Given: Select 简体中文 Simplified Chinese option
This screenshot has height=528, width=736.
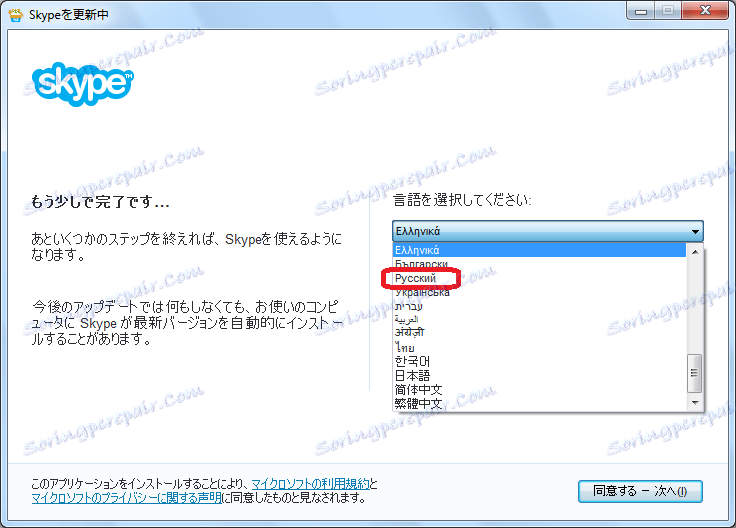Looking at the screenshot, I should (539, 390).
